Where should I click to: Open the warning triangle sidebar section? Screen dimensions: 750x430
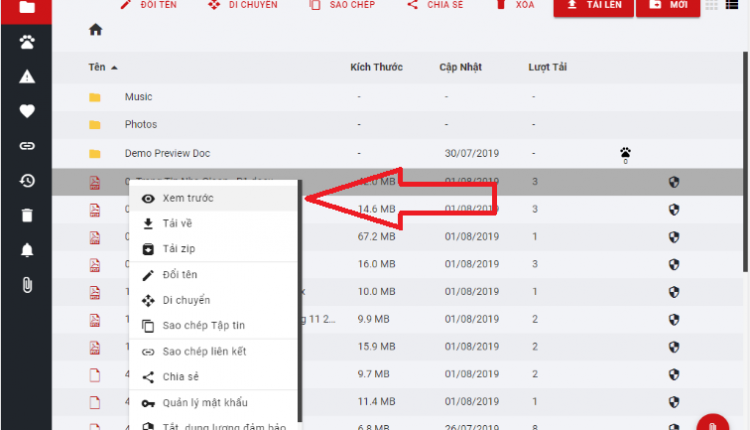[x=27, y=77]
